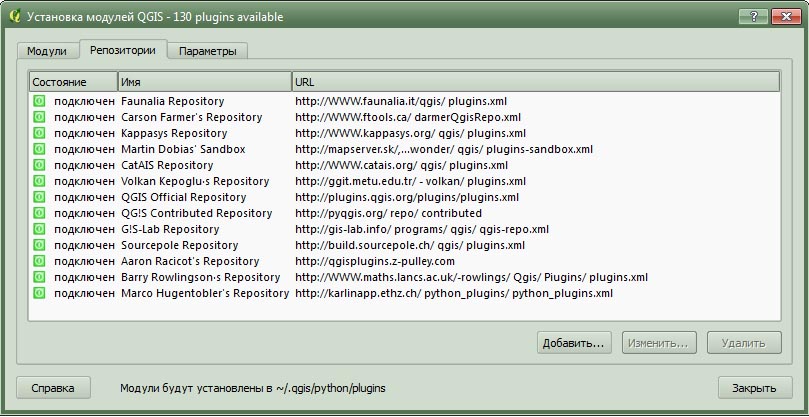Close the dialog with the Закрыть button
The height and width of the screenshot is (417, 809).
tap(754, 388)
